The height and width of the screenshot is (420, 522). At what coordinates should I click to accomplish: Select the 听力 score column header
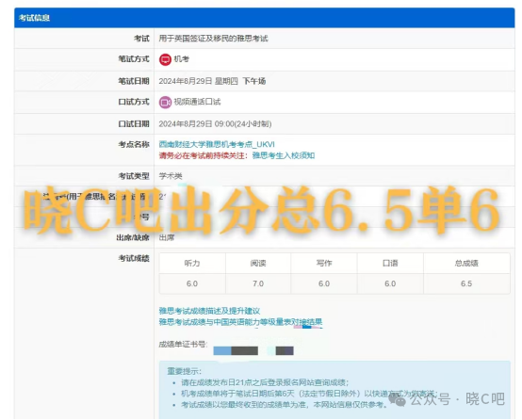tap(192, 264)
